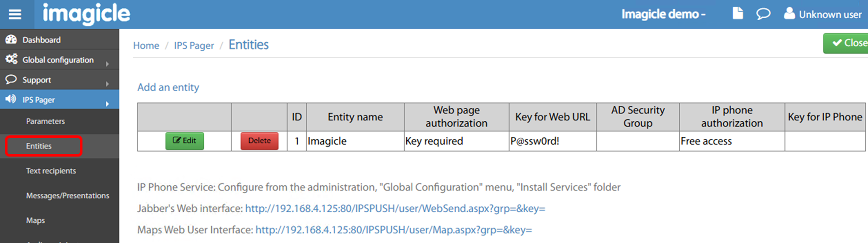868x243 pixels.
Task: Click the Global configuration gears icon
Action: tap(11, 59)
